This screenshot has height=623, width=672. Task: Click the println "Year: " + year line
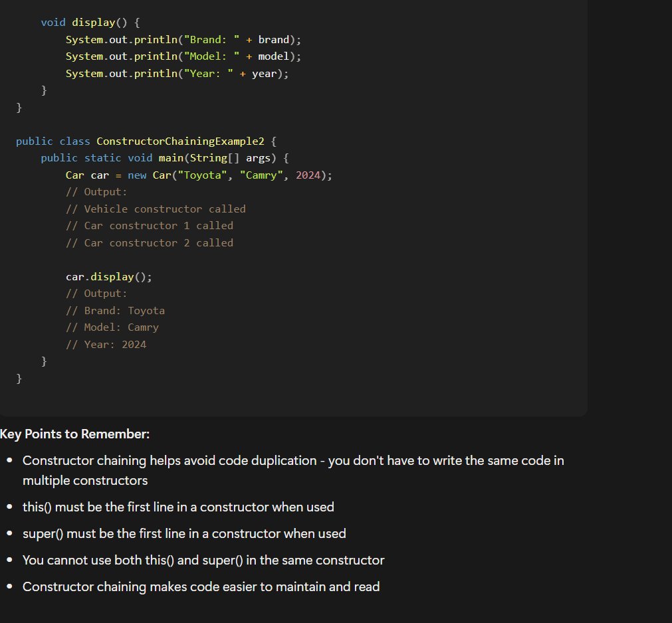coord(177,73)
